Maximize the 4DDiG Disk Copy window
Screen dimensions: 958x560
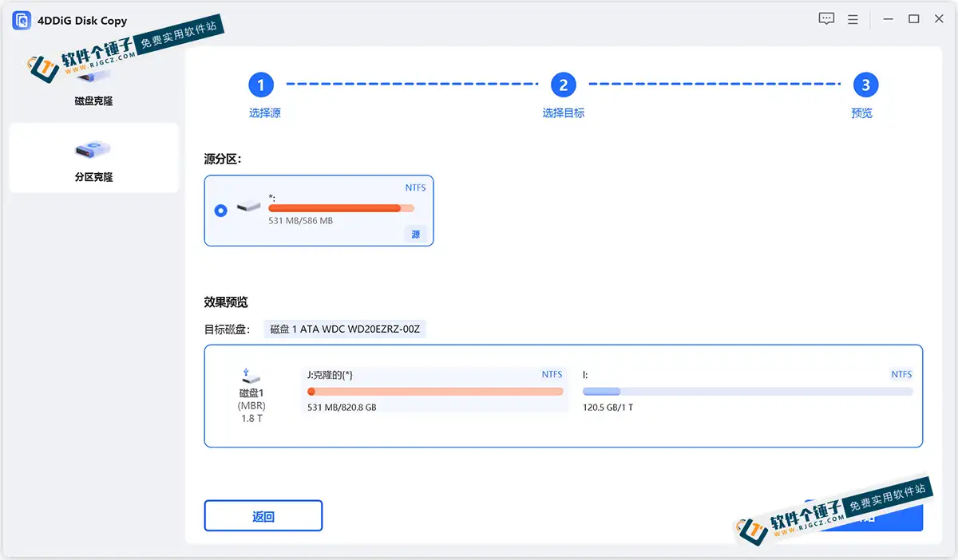(914, 19)
